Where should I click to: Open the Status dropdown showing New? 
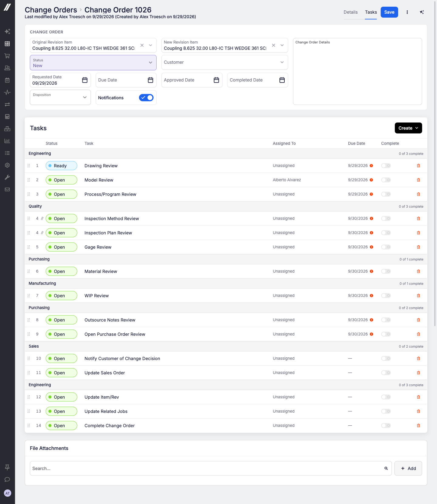pyautogui.click(x=93, y=63)
